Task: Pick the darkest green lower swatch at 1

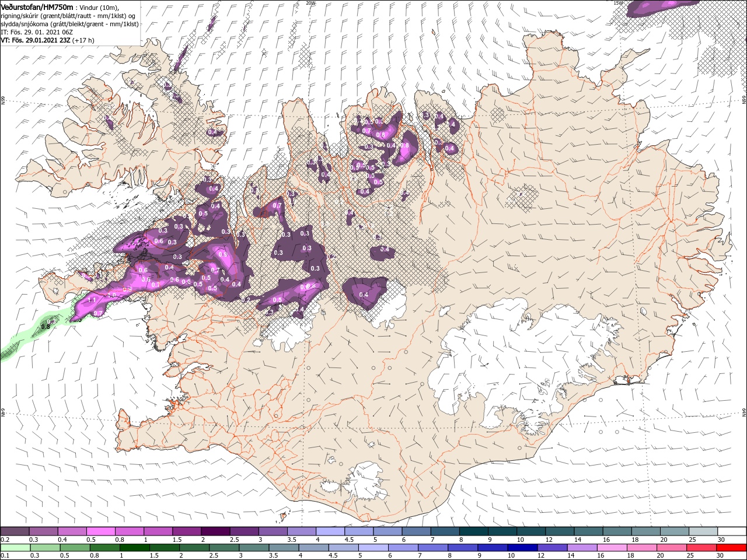Action: pyautogui.click(x=134, y=548)
